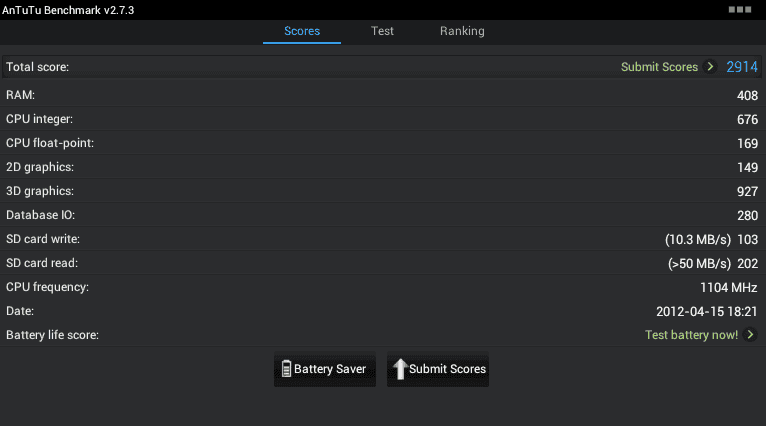Screen dimensions: 766x426
Task: Click the upload arrow icon on Submit Scores
Action: pos(400,369)
